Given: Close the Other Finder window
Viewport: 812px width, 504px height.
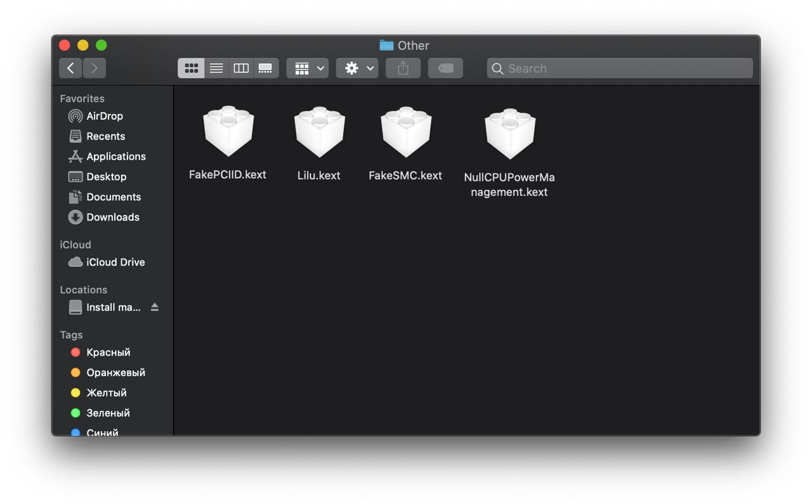Looking at the screenshot, I should click(x=65, y=45).
